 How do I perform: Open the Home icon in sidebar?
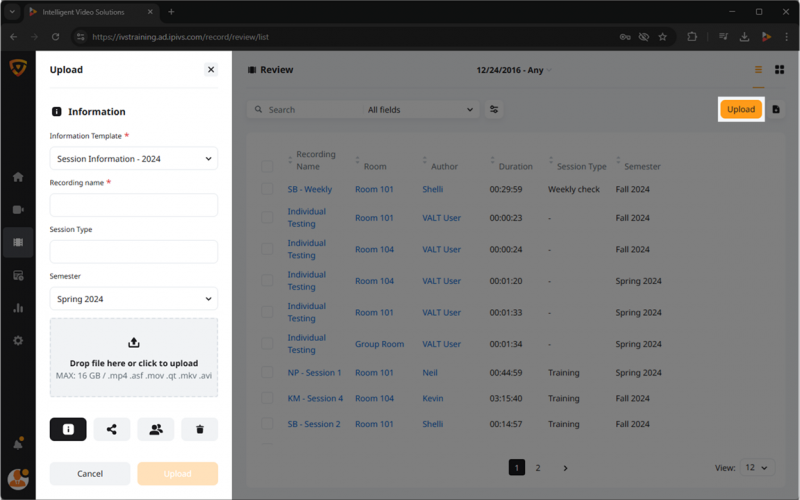coord(18,177)
